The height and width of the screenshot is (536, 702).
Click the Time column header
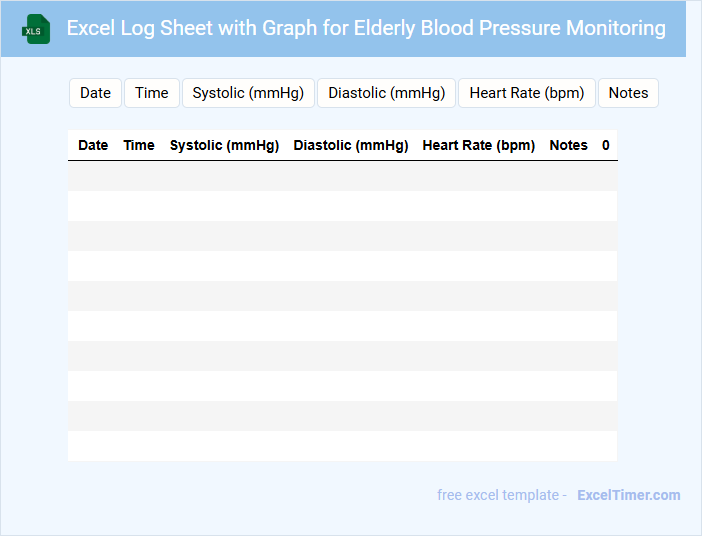coord(139,145)
